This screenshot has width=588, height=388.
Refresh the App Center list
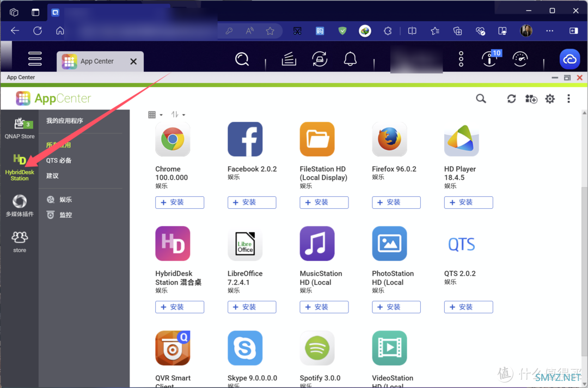(511, 99)
